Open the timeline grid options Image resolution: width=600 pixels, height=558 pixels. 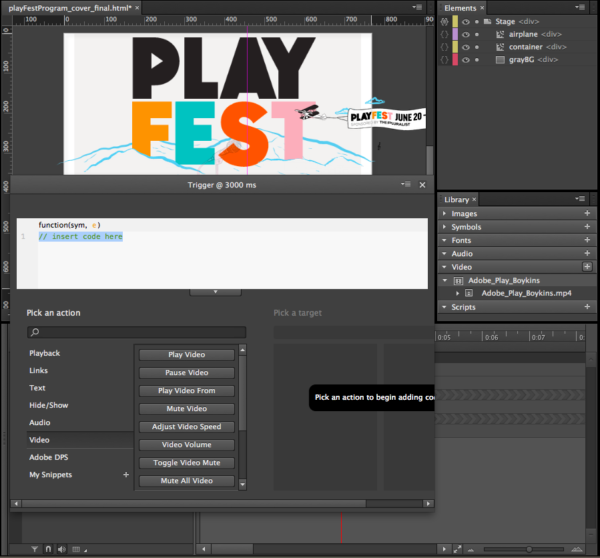[78, 550]
